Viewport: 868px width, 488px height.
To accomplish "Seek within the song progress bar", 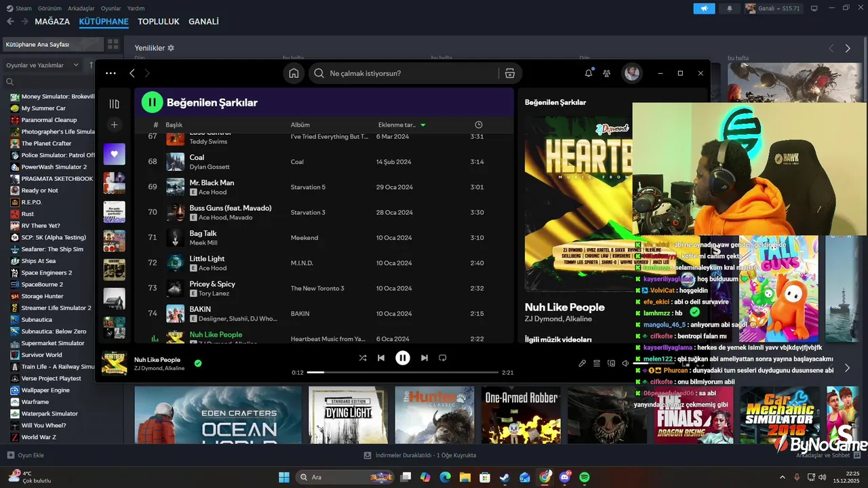I will tap(402, 372).
